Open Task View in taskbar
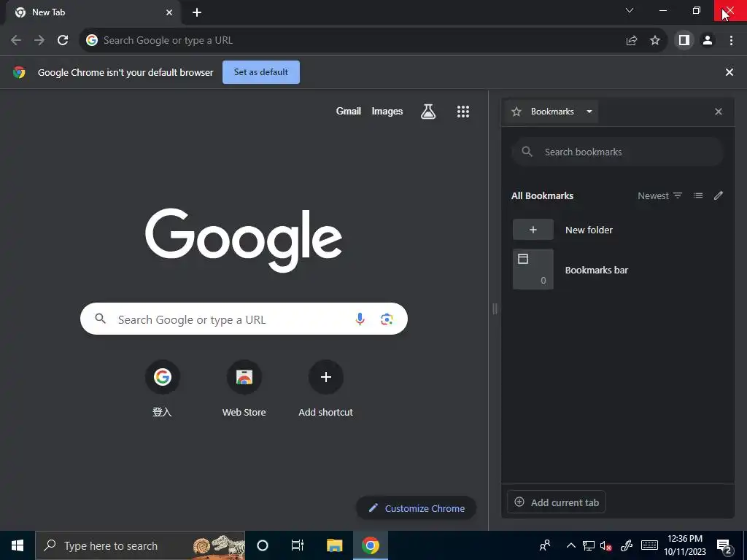747x560 pixels. point(298,545)
